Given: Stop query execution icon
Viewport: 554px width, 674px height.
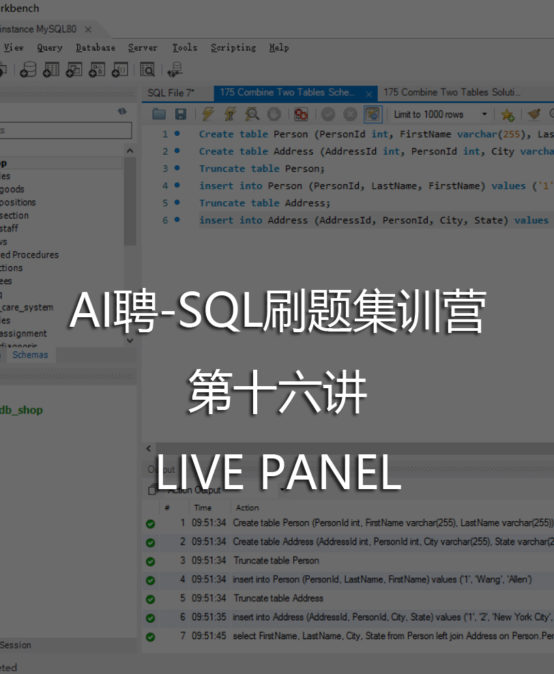Looking at the screenshot, I should point(274,114).
